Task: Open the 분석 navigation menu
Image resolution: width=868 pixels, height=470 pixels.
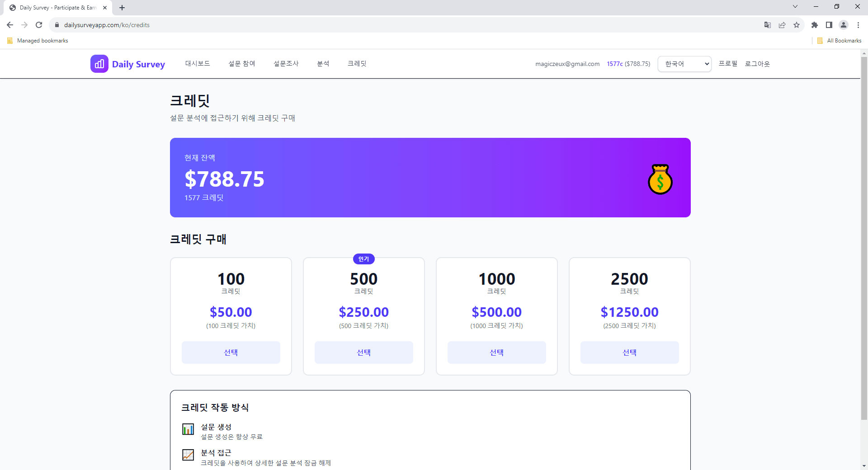Action: (x=323, y=64)
